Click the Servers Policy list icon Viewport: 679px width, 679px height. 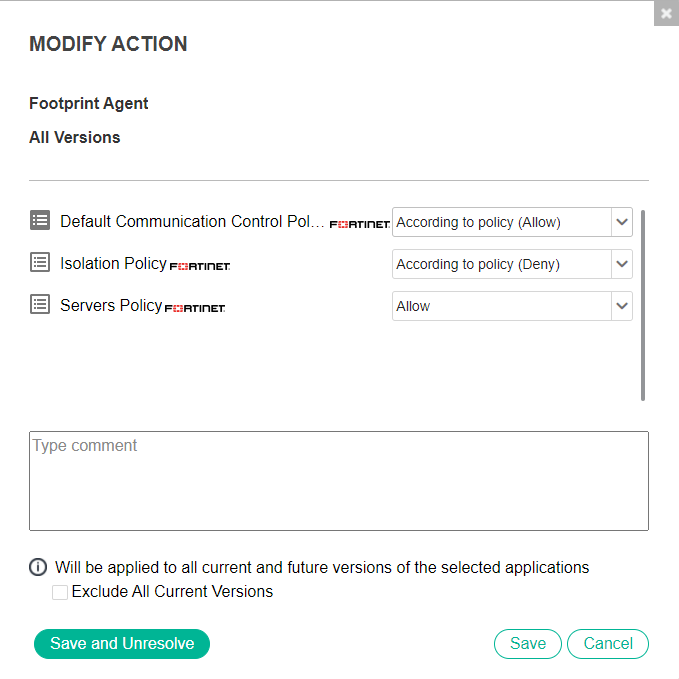40,304
